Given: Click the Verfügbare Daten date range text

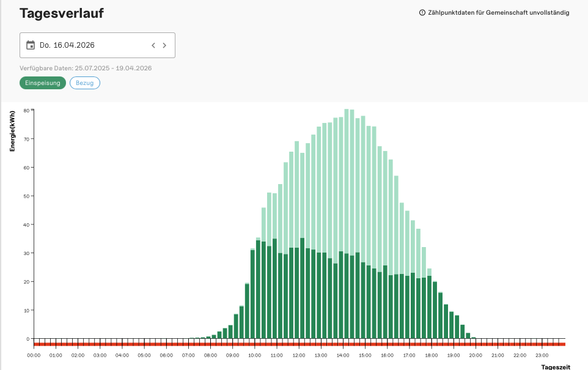Looking at the screenshot, I should pyautogui.click(x=86, y=68).
